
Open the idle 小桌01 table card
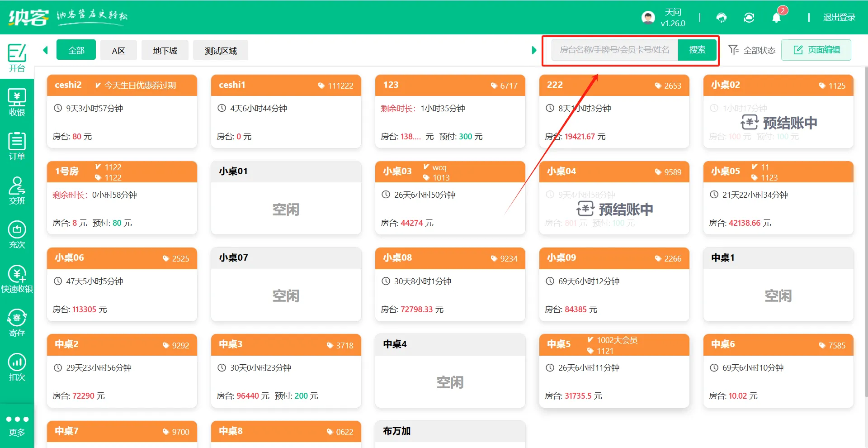[x=286, y=198]
